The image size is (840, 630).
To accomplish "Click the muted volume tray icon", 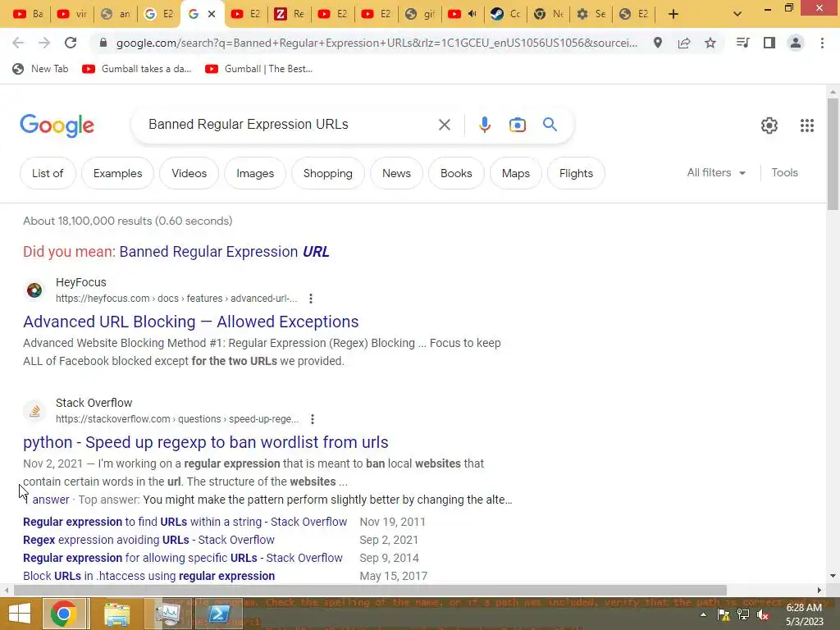I will coord(763,614).
